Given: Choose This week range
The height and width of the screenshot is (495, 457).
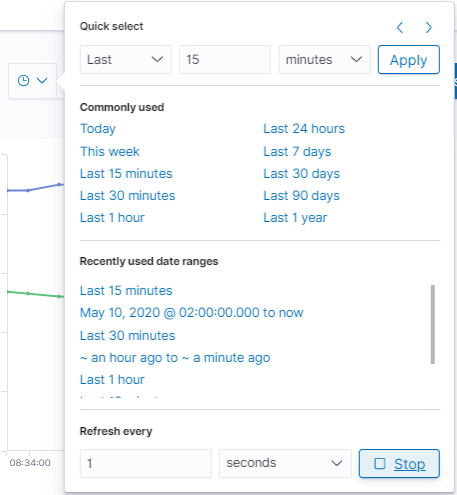Looking at the screenshot, I should click(x=110, y=151).
